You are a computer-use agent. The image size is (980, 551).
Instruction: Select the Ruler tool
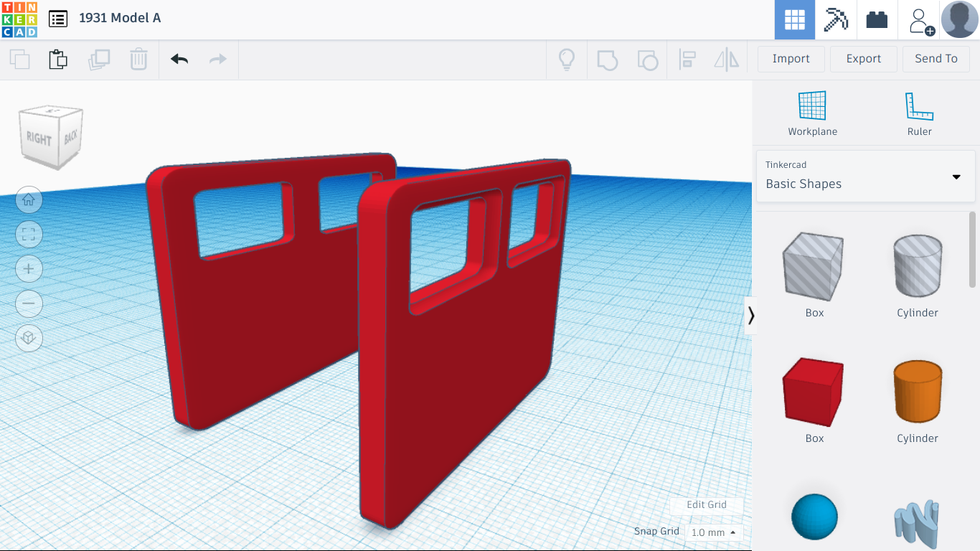pyautogui.click(x=919, y=111)
